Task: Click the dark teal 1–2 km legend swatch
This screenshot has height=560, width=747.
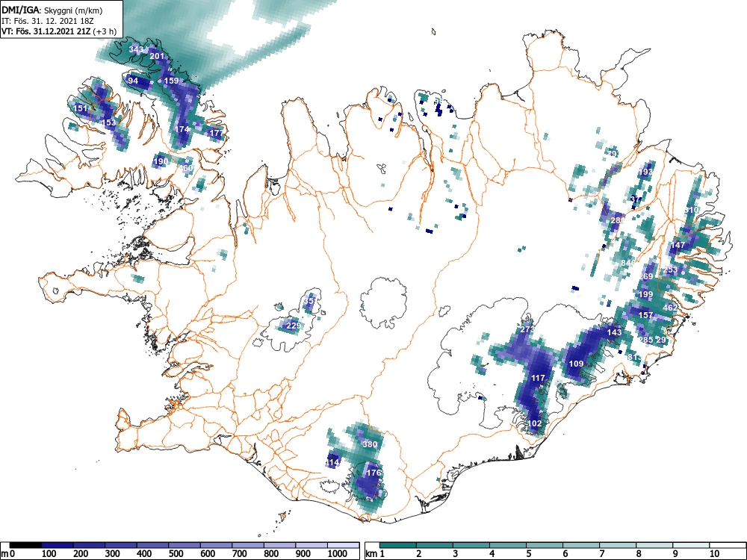Action: tap(398, 545)
